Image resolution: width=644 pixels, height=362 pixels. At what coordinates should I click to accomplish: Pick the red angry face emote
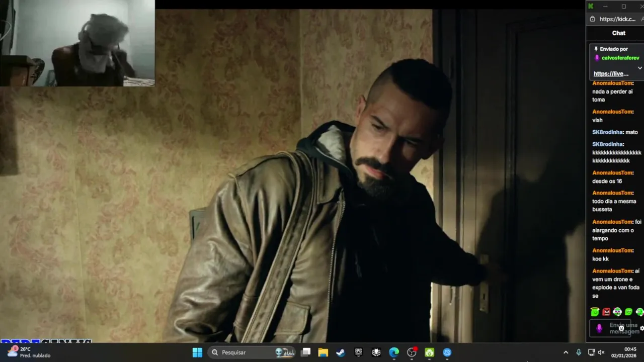tap(606, 312)
